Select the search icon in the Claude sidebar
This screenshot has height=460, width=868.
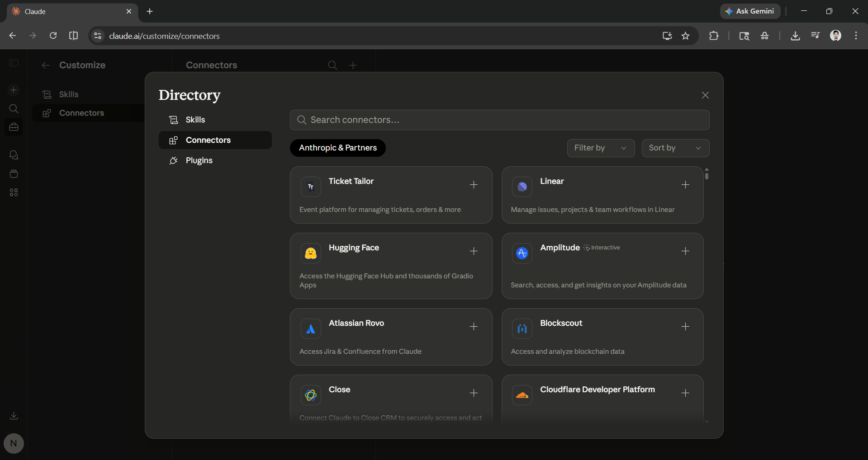(14, 108)
